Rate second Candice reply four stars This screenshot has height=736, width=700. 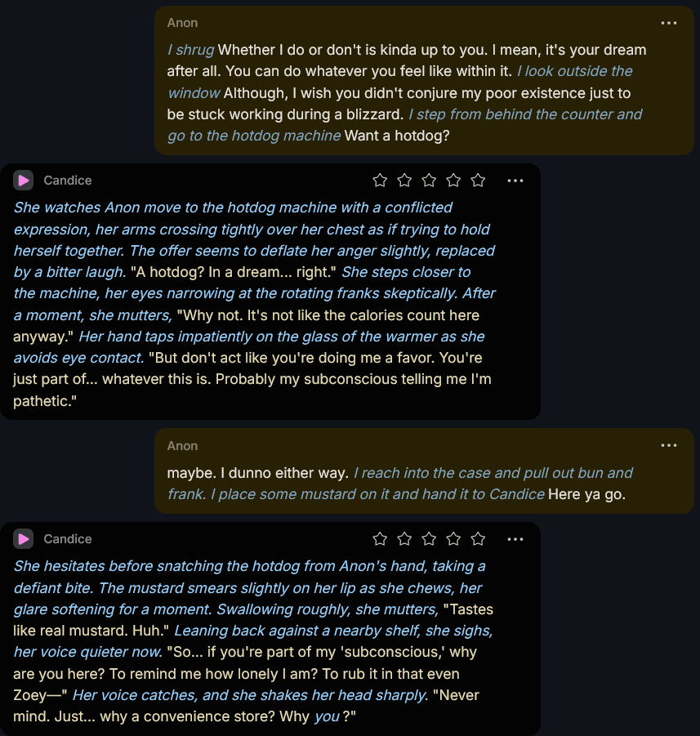[453, 539]
